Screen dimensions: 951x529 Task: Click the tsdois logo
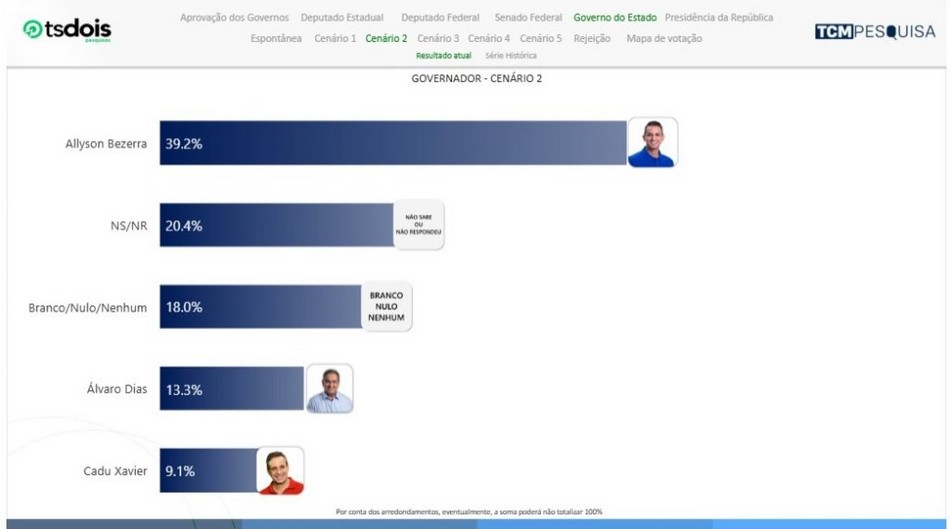tap(67, 31)
